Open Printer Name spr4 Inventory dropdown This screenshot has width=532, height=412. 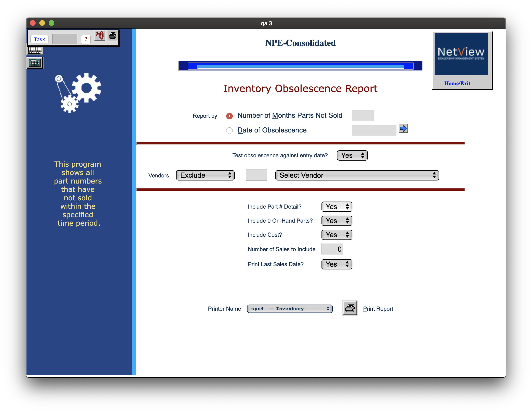290,309
